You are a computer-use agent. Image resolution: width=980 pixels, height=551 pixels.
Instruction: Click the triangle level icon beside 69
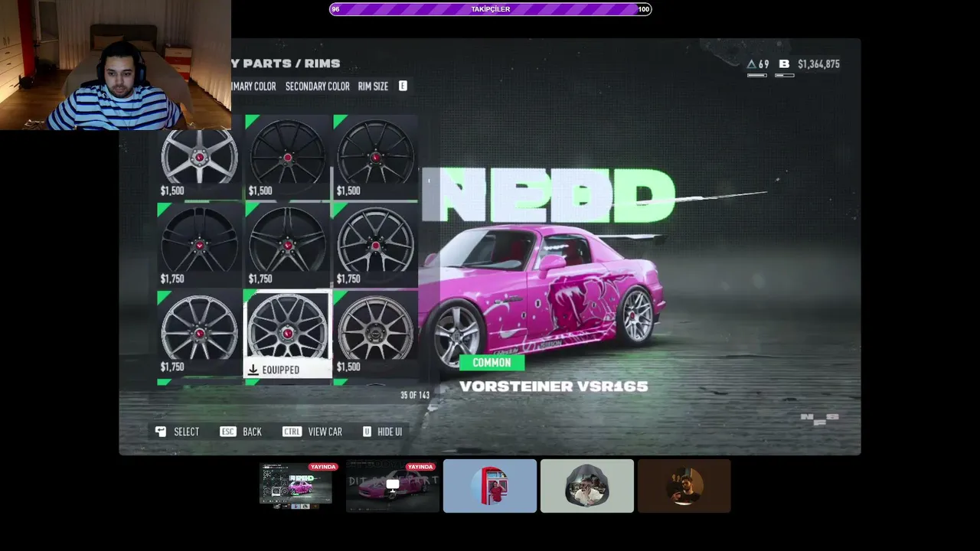point(751,64)
